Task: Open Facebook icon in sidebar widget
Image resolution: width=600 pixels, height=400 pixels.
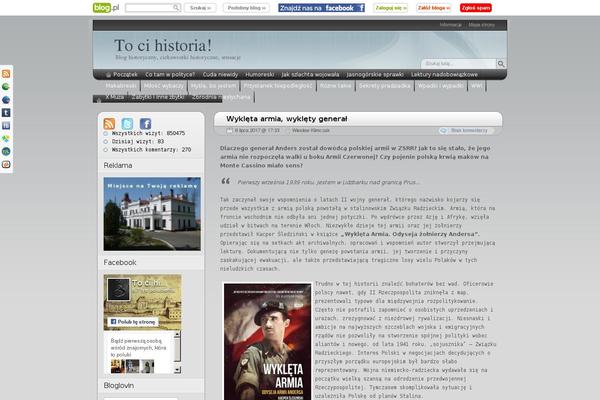Action: (x=145, y=124)
